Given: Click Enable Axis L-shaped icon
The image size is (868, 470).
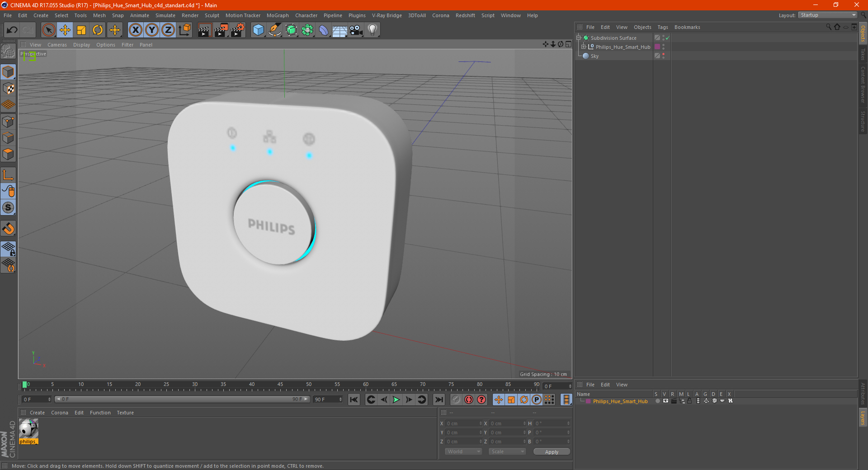Looking at the screenshot, I should [8, 175].
